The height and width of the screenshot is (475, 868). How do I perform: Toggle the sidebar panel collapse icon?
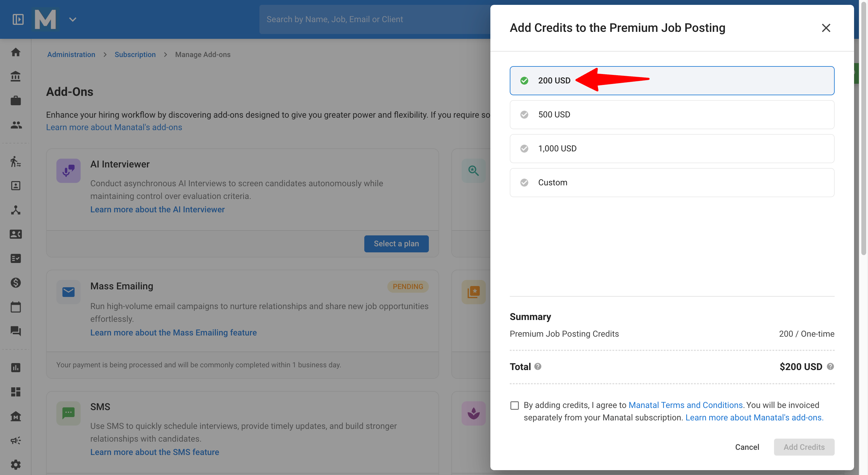point(18,19)
